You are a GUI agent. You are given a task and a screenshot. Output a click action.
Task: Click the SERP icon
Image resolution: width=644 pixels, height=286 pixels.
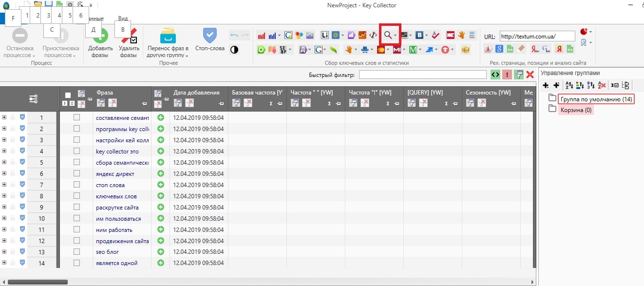(284, 49)
